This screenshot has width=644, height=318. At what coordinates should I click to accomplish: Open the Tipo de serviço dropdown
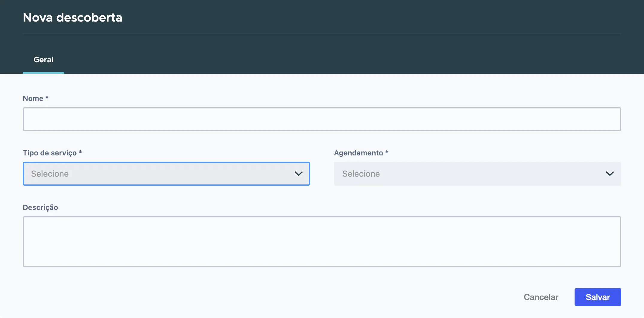coord(166,174)
